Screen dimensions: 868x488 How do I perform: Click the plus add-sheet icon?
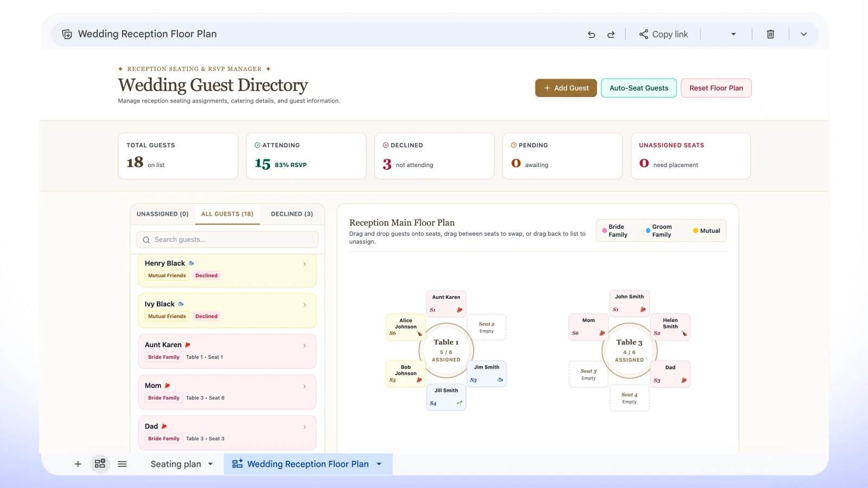click(x=78, y=464)
